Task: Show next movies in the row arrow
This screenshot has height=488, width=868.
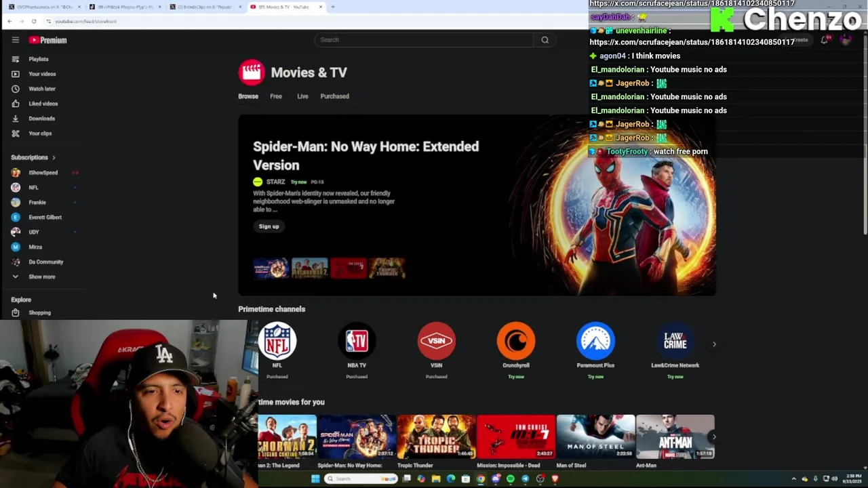Action: [x=714, y=437]
